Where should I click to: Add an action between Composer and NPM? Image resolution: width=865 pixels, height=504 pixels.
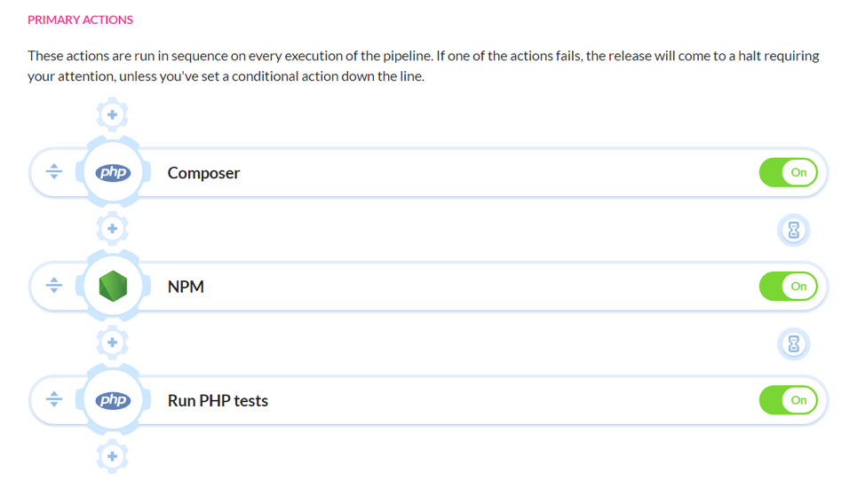coord(113,229)
